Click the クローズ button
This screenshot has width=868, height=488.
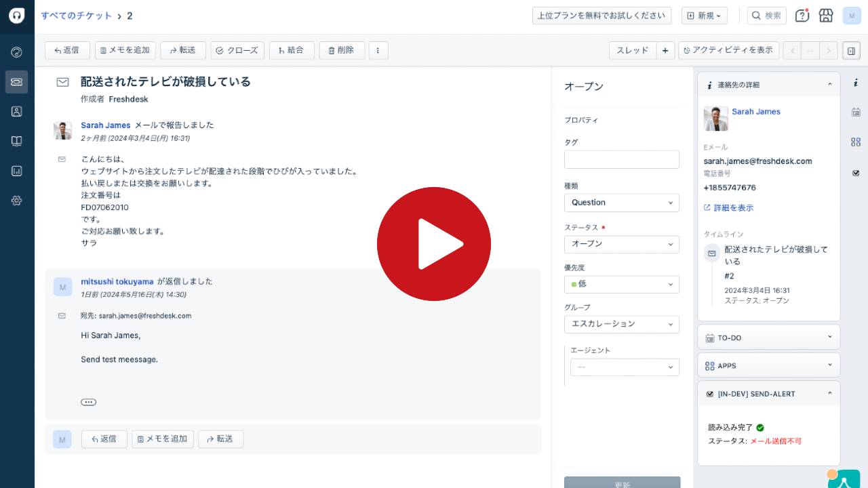point(237,50)
